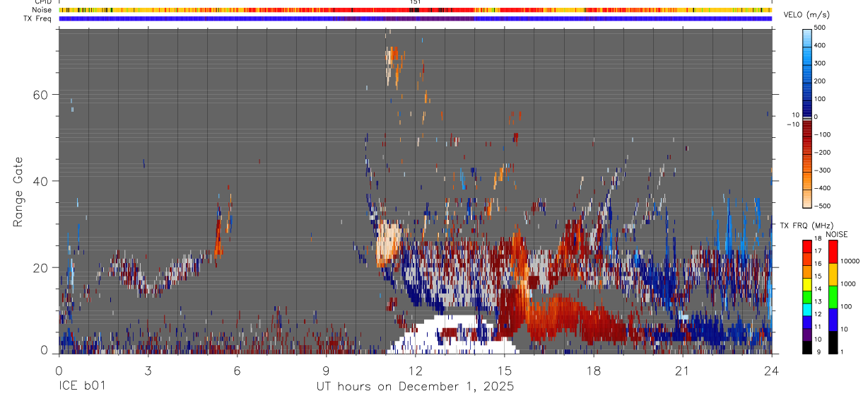Click the '151' CPID value above the plot

click(x=416, y=2)
